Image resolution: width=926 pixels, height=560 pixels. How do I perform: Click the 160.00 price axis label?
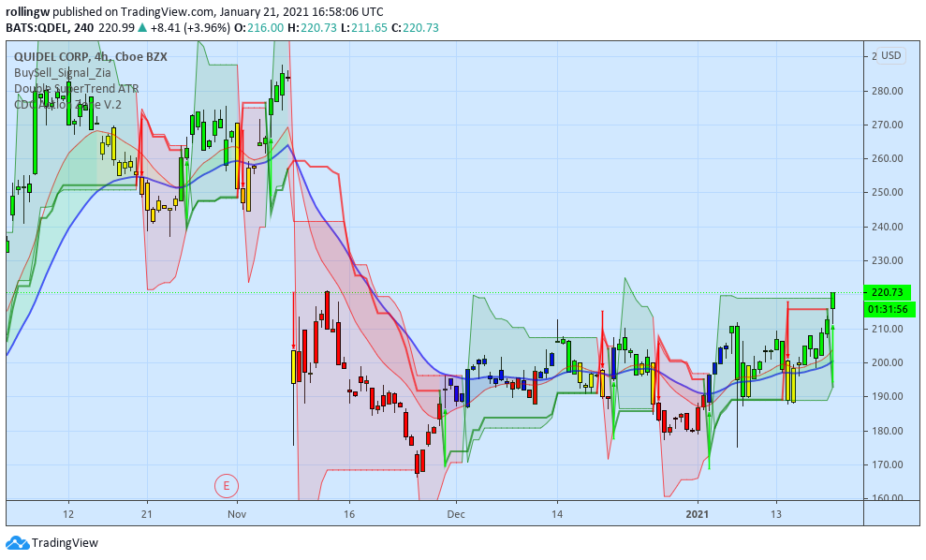tap(887, 497)
